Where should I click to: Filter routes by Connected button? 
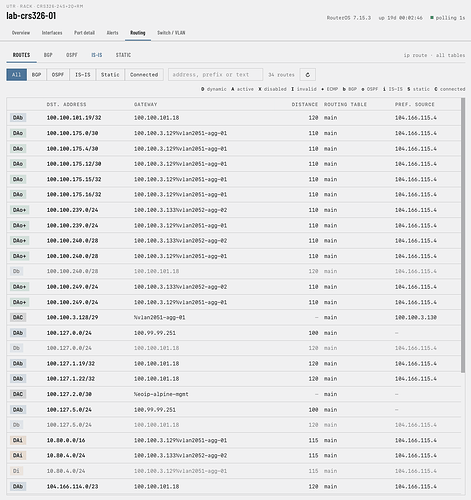pos(144,75)
